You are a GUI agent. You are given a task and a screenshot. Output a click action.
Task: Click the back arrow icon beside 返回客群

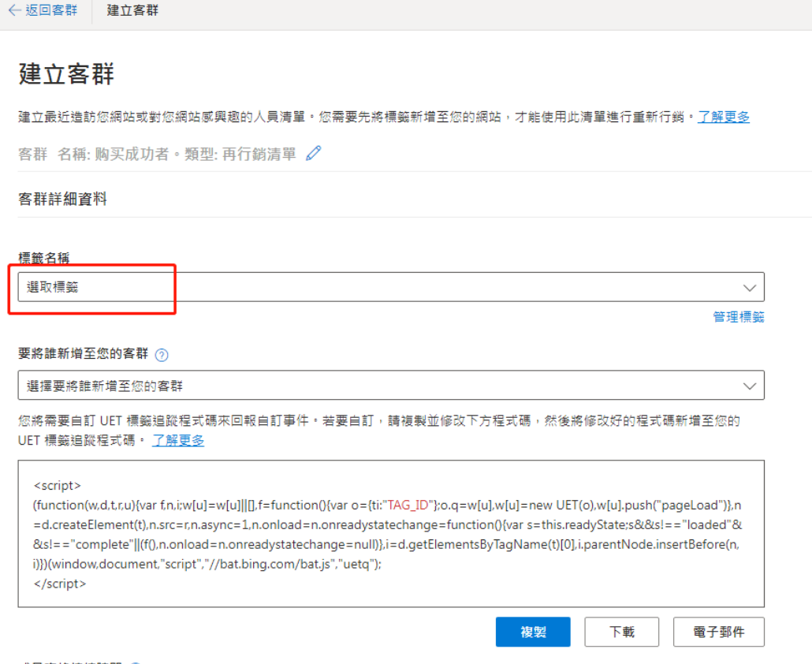click(x=14, y=10)
